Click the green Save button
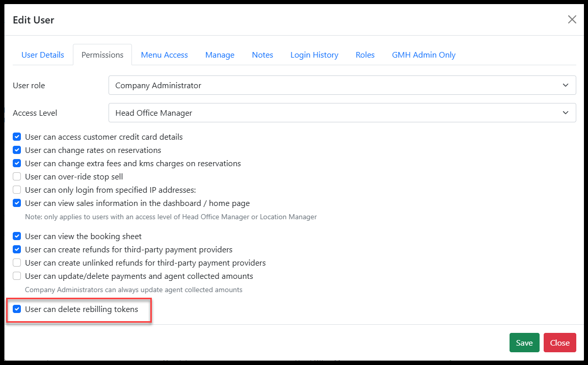 coord(524,343)
